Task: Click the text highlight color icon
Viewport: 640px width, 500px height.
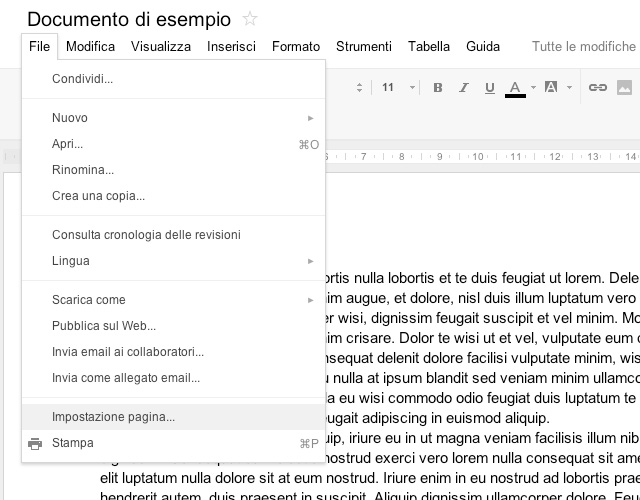Action: 552,88
